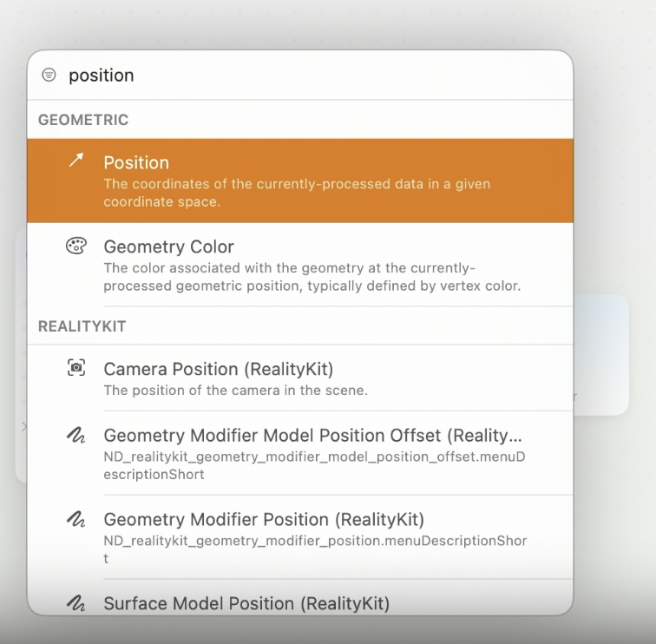
Task: Click the filter icon beside the search field
Action: [49, 75]
